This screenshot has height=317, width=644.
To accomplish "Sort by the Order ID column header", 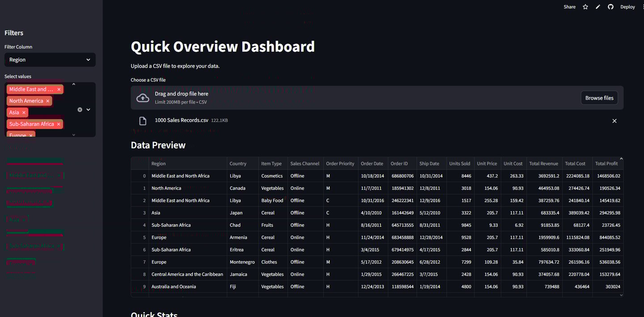I will pyautogui.click(x=402, y=163).
